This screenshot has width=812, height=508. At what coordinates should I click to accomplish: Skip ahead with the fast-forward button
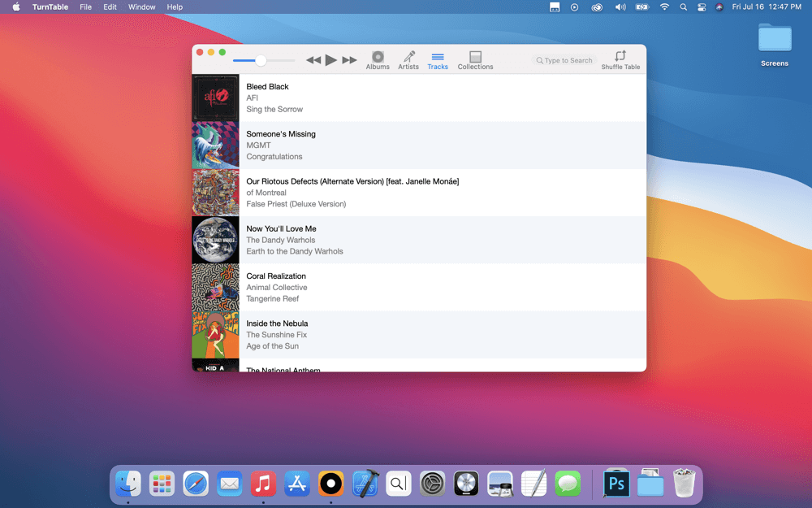pos(349,60)
